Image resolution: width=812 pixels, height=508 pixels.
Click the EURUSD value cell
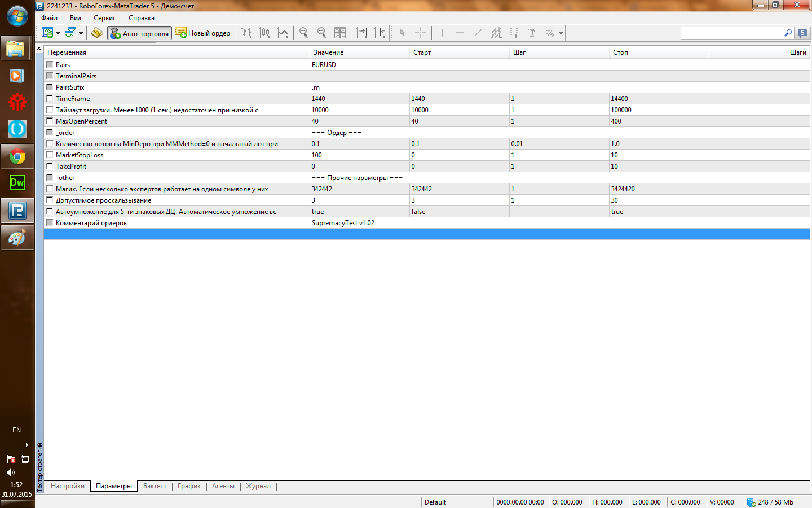click(509, 64)
